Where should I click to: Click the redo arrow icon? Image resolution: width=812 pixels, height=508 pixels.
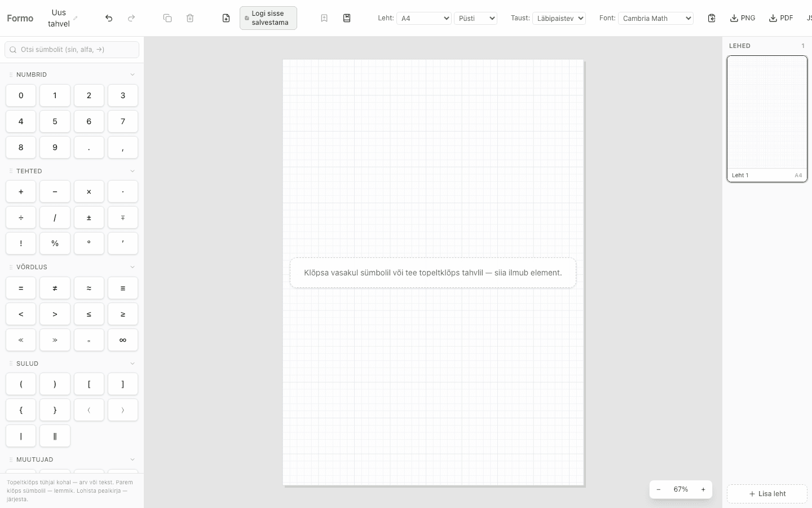tap(131, 18)
